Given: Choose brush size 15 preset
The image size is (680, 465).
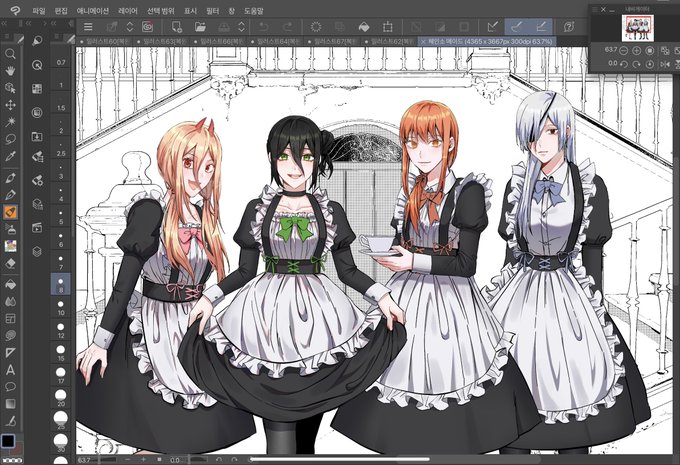Looking at the screenshot, I should pos(61,352).
